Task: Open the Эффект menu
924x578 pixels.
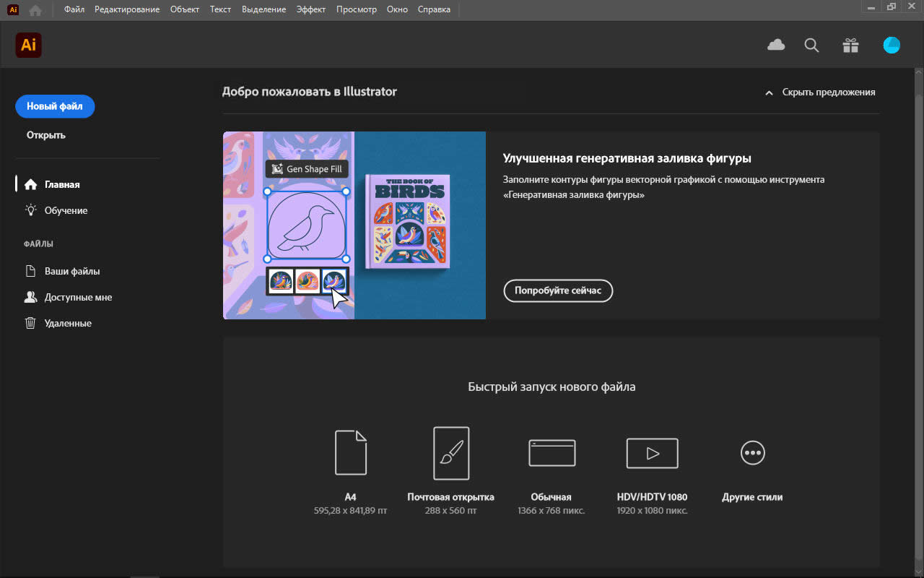Action: tap(311, 9)
